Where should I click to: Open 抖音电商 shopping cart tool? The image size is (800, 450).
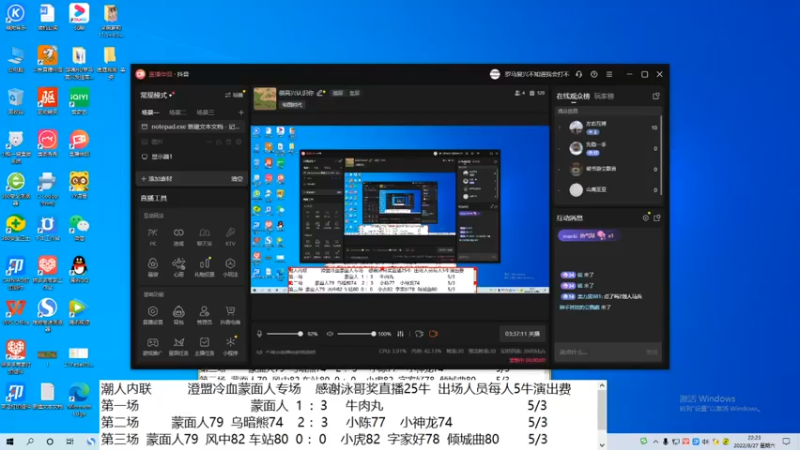click(230, 315)
